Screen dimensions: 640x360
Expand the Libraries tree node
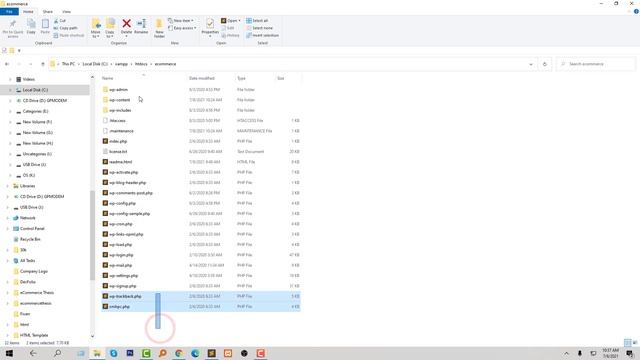coord(7,186)
